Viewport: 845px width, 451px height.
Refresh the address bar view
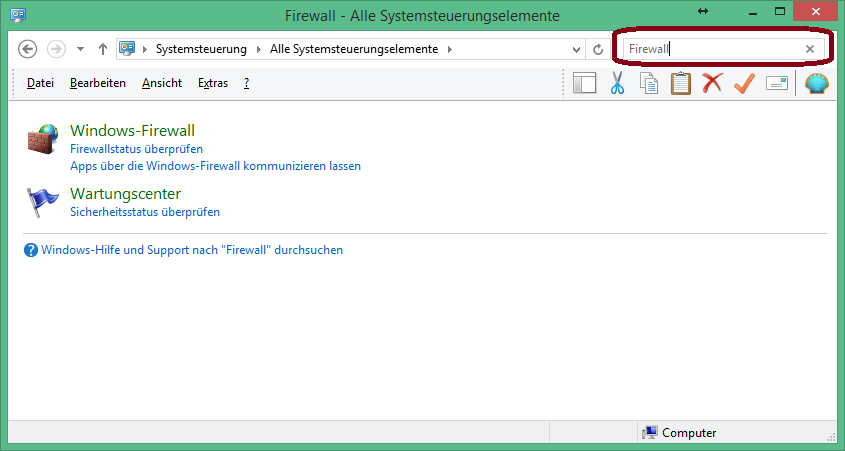pyautogui.click(x=598, y=49)
